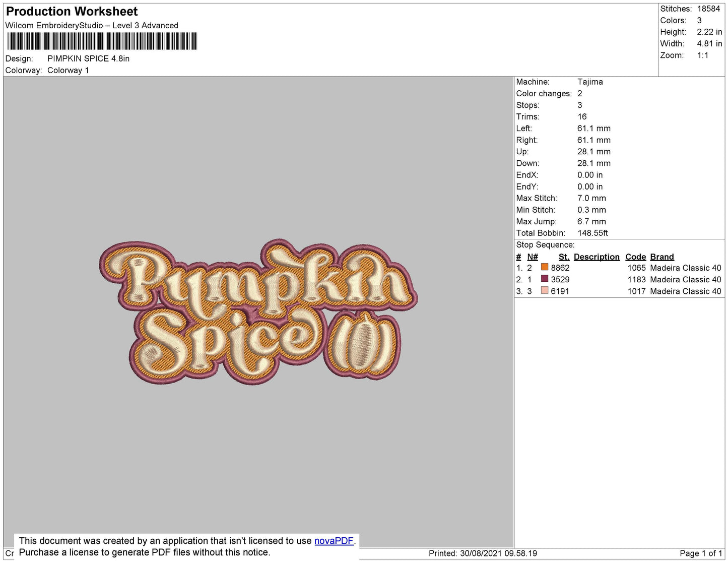This screenshot has width=728, height=563.
Task: Open the novaPDF link
Action: [x=334, y=541]
